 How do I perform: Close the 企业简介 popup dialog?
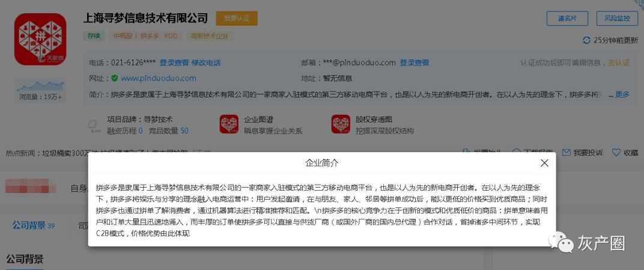pos(544,163)
